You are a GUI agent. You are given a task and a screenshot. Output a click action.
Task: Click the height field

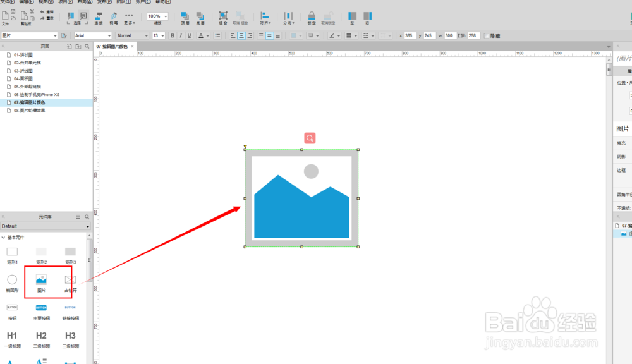point(473,35)
